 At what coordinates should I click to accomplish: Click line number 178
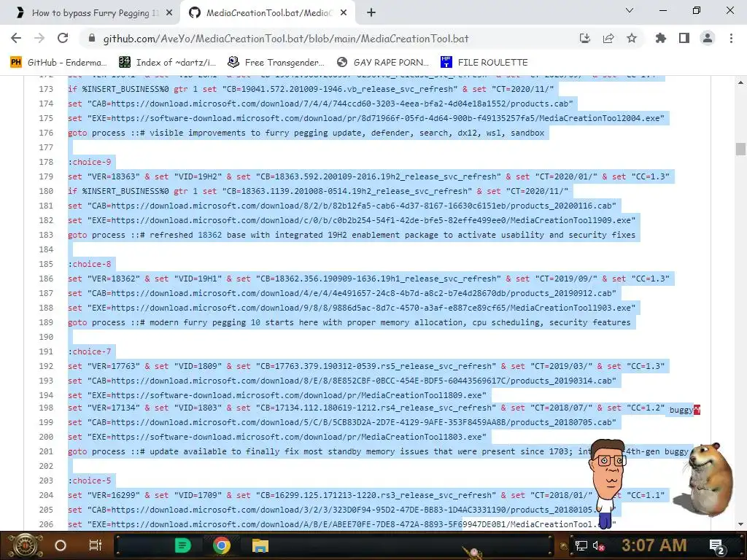(46, 162)
